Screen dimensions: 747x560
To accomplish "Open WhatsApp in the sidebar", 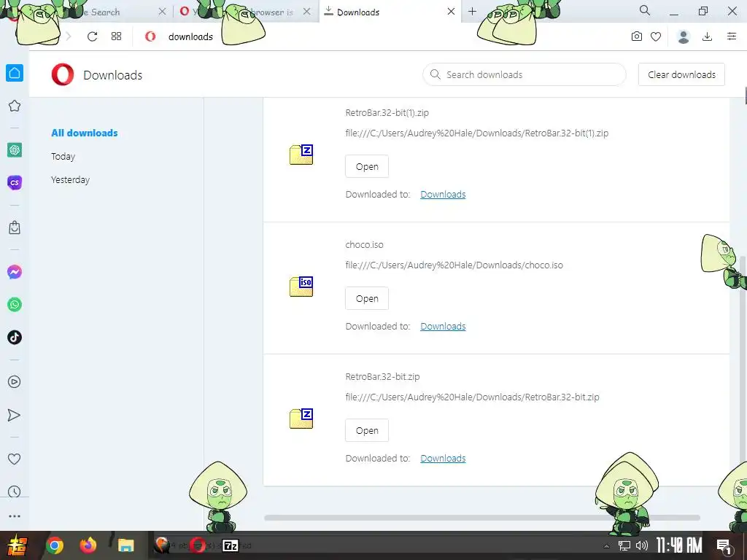I will click(15, 305).
